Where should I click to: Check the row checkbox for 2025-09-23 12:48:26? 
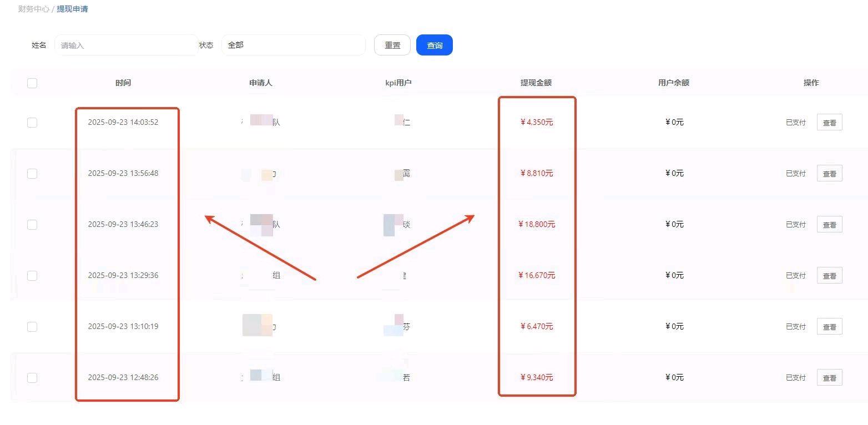tap(32, 377)
